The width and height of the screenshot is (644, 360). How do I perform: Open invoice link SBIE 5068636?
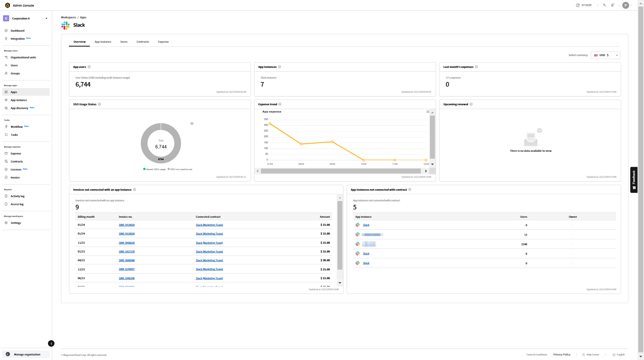pyautogui.click(x=126, y=243)
